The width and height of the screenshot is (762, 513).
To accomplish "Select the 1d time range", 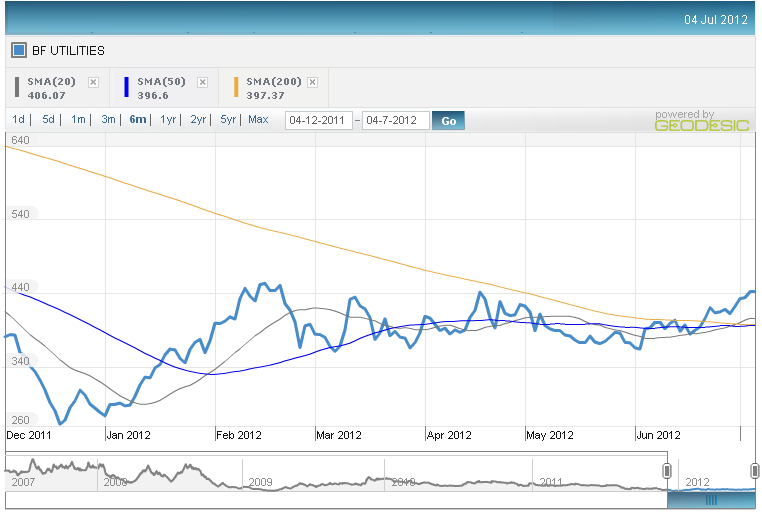I will coord(19,120).
